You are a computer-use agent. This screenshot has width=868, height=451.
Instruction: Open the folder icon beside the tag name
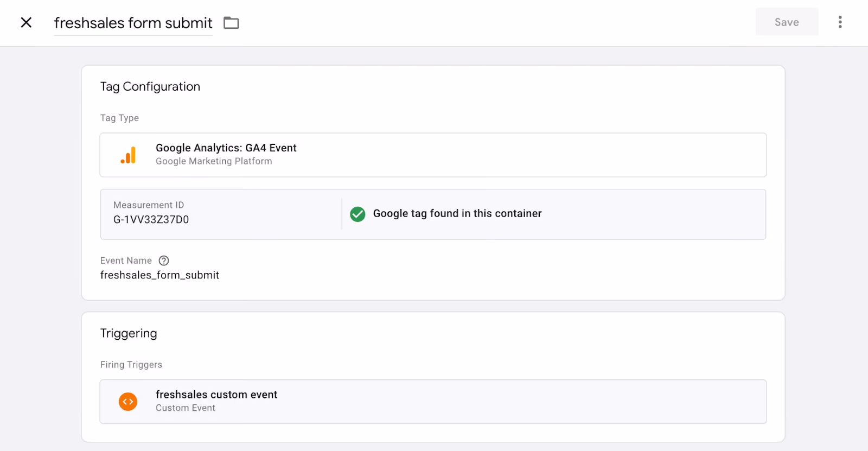tap(231, 23)
